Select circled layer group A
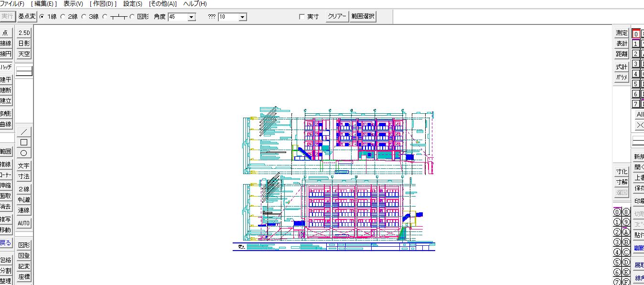The width and height of the screenshot is (644, 285). click(626, 232)
